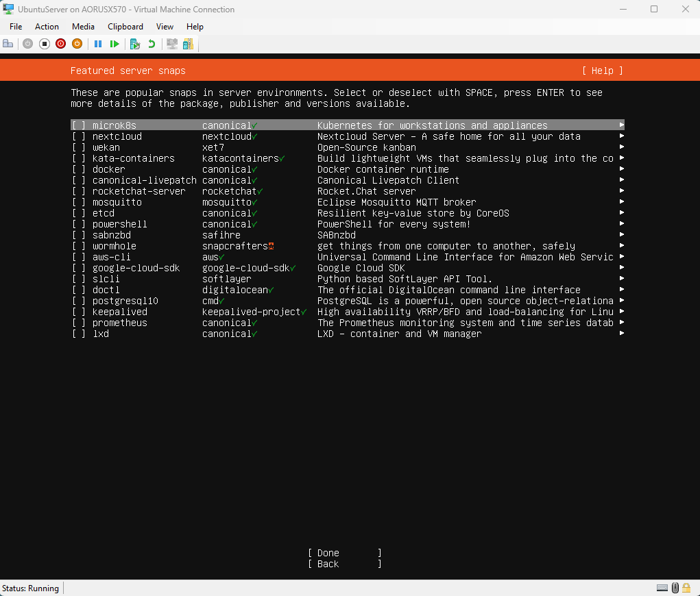Click the verified checkmark beside keepalived-project
Screen dimensions: 700x596
tap(304, 312)
